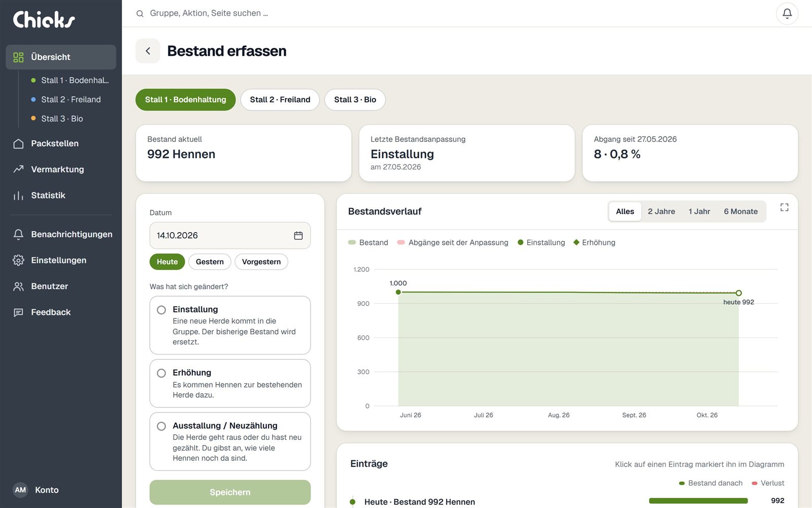
Task: Show Alles range in chart
Action: [625, 211]
